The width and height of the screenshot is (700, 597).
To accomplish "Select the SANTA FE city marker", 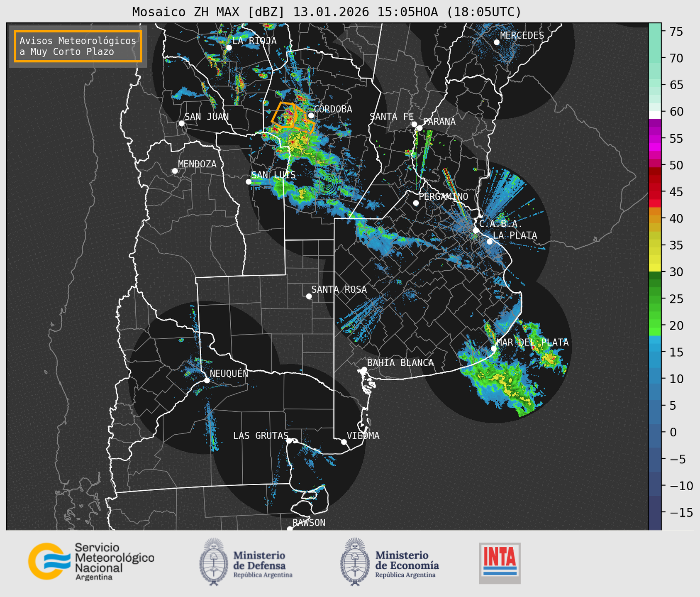I will coord(414,124).
